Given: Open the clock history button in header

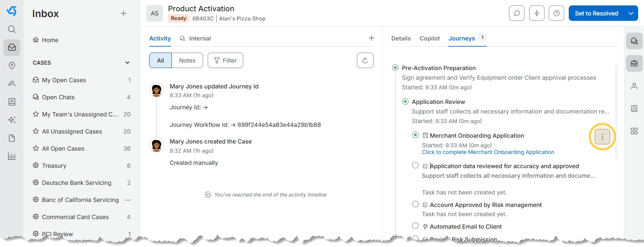Looking at the screenshot, I should [x=556, y=13].
